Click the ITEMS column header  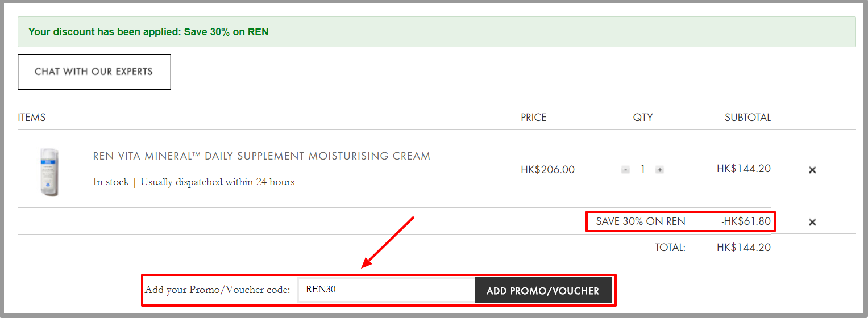(32, 118)
